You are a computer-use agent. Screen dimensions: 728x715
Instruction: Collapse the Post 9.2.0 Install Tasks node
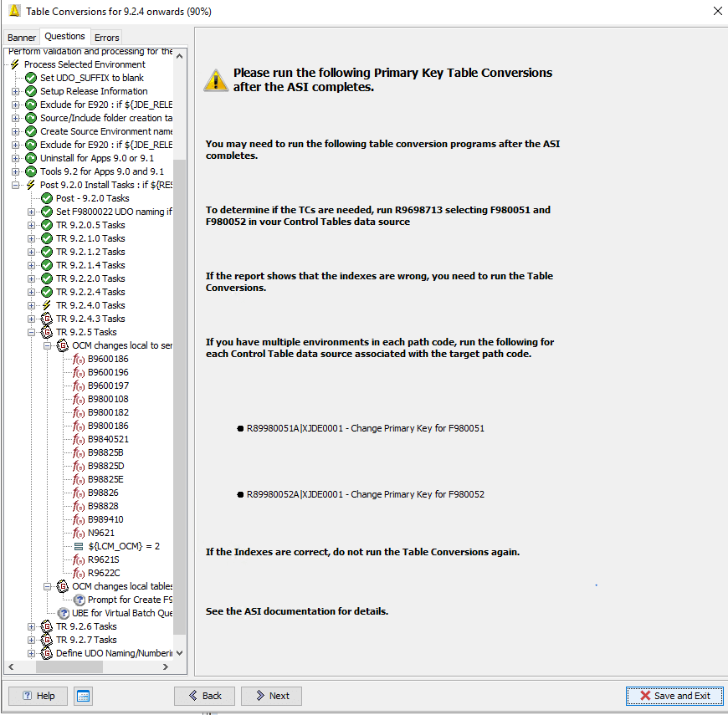[x=15, y=185]
